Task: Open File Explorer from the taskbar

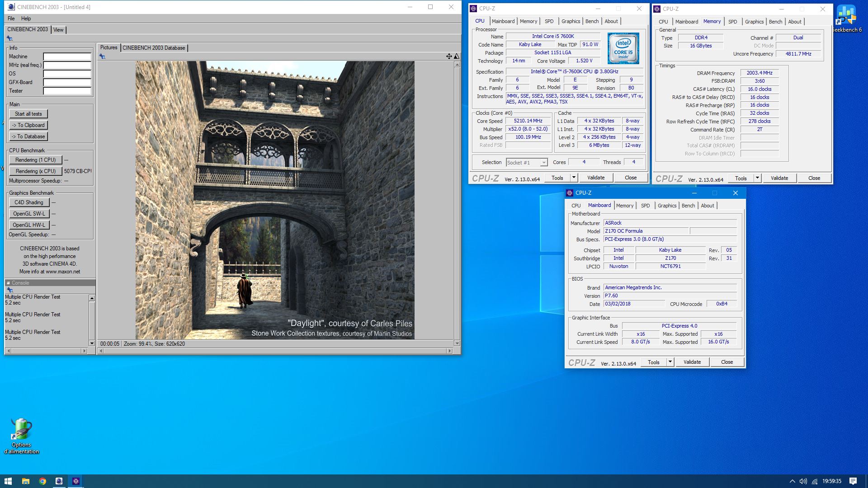Action: click(x=25, y=481)
